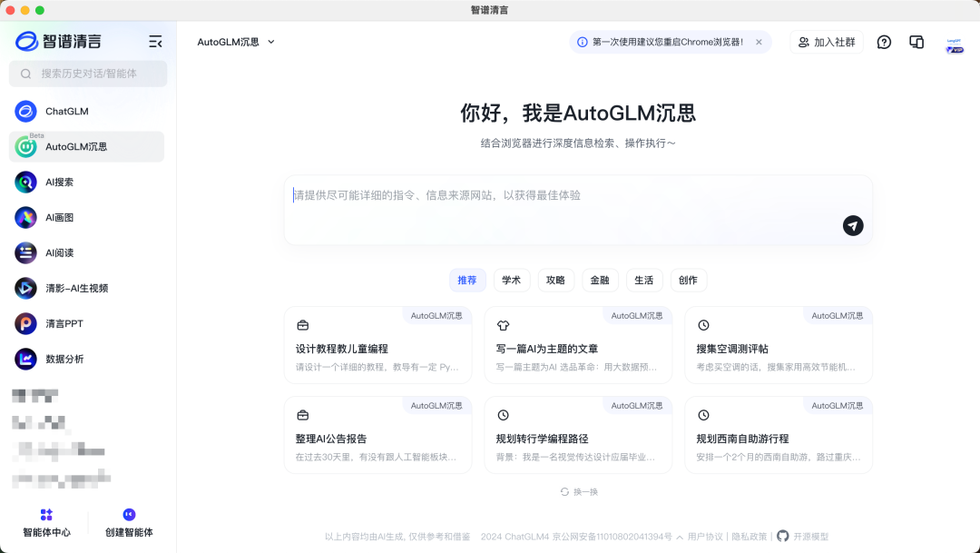Click the 第一次使用建议您重启Chrome浏览器 notice text
The height and width of the screenshot is (553, 980).
click(x=668, y=42)
